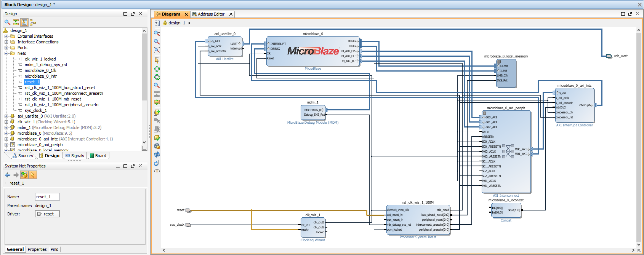Click the dashed-box Zoom Area icon

(x=157, y=50)
